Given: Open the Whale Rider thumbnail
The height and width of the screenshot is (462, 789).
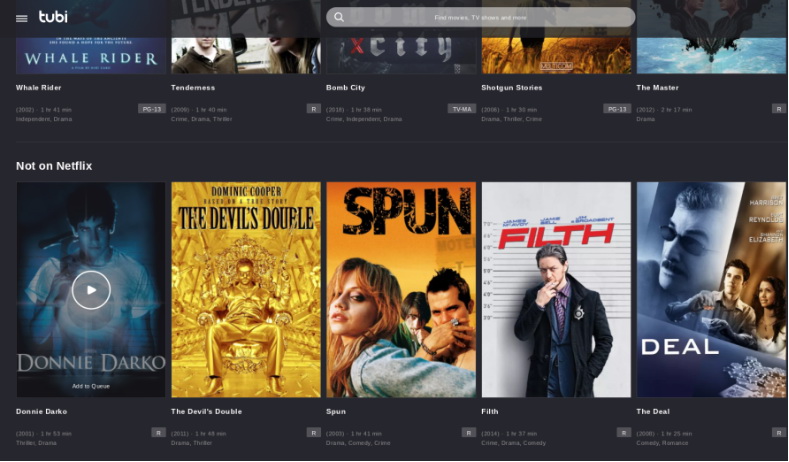Looking at the screenshot, I should tap(91, 37).
